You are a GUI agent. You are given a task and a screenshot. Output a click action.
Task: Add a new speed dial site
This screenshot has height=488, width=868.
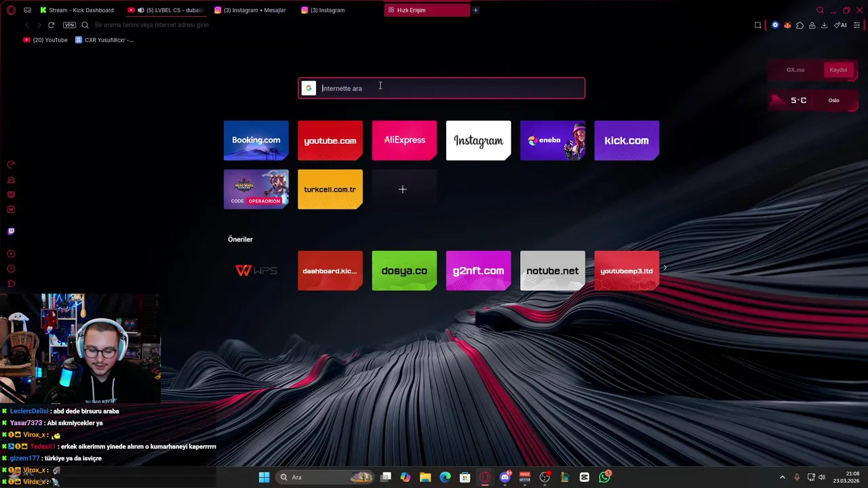pyautogui.click(x=403, y=189)
